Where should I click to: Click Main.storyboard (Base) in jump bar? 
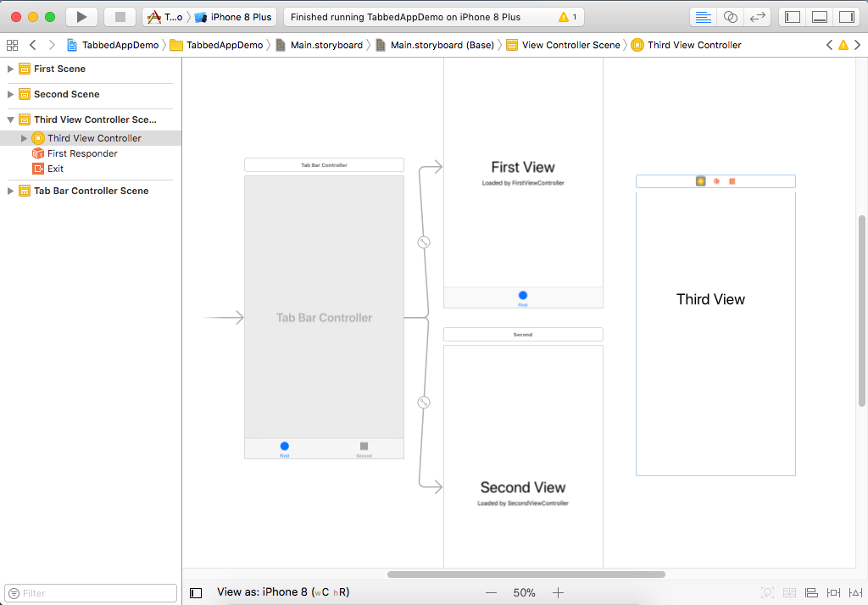coord(435,45)
